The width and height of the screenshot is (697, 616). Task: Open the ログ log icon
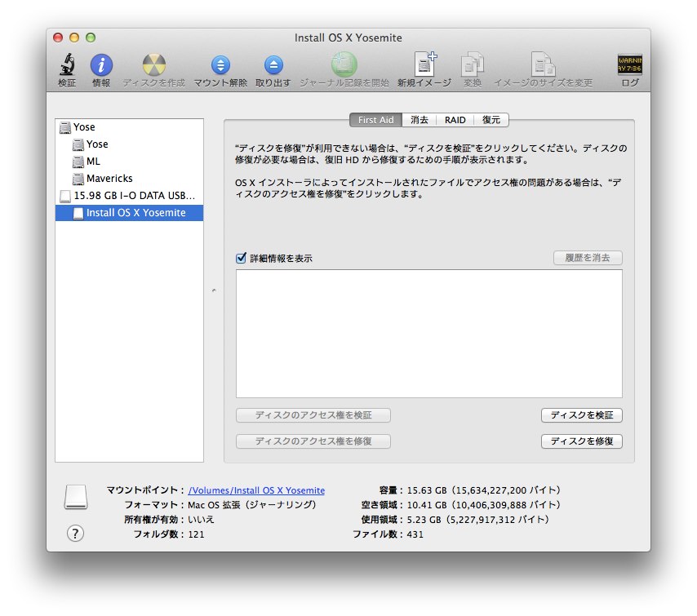tap(630, 65)
